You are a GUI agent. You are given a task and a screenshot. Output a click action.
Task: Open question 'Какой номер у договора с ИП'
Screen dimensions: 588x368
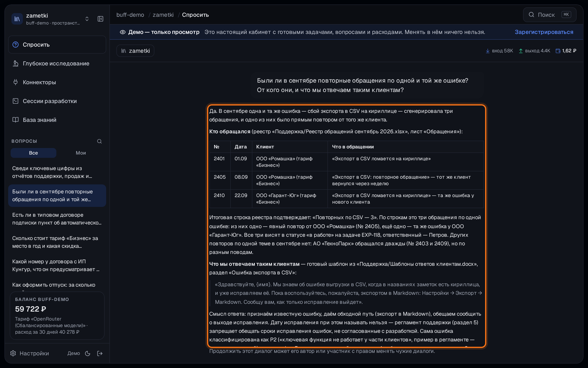[57, 265]
